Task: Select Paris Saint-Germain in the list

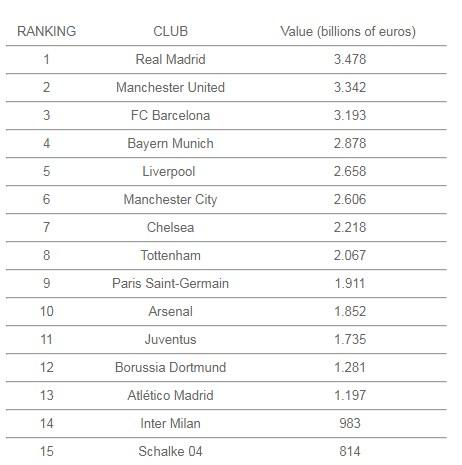Action: point(170,283)
